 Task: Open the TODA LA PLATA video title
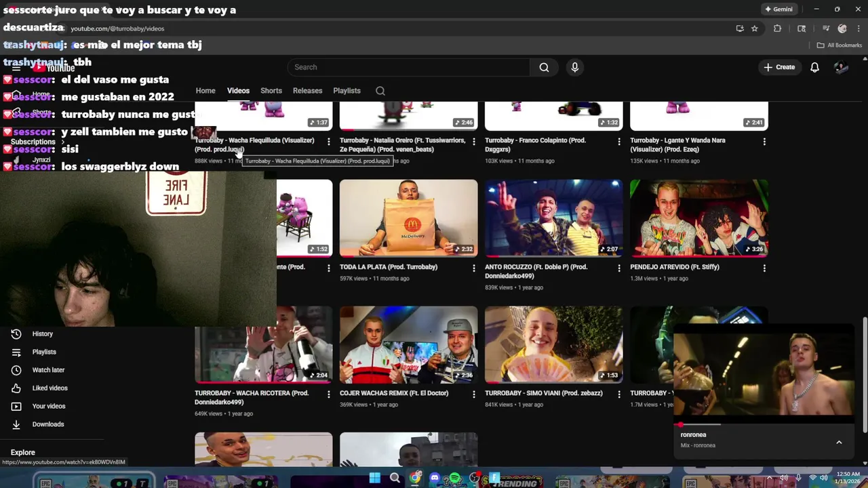[389, 267]
